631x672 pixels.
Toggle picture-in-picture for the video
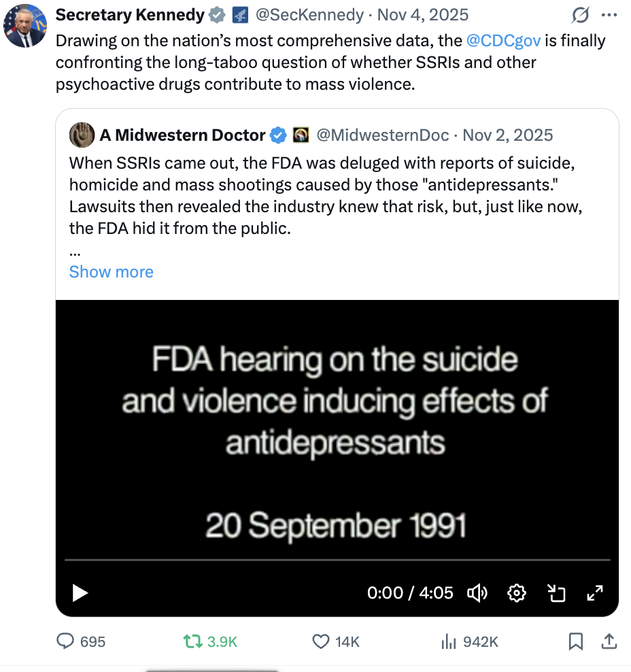point(556,593)
